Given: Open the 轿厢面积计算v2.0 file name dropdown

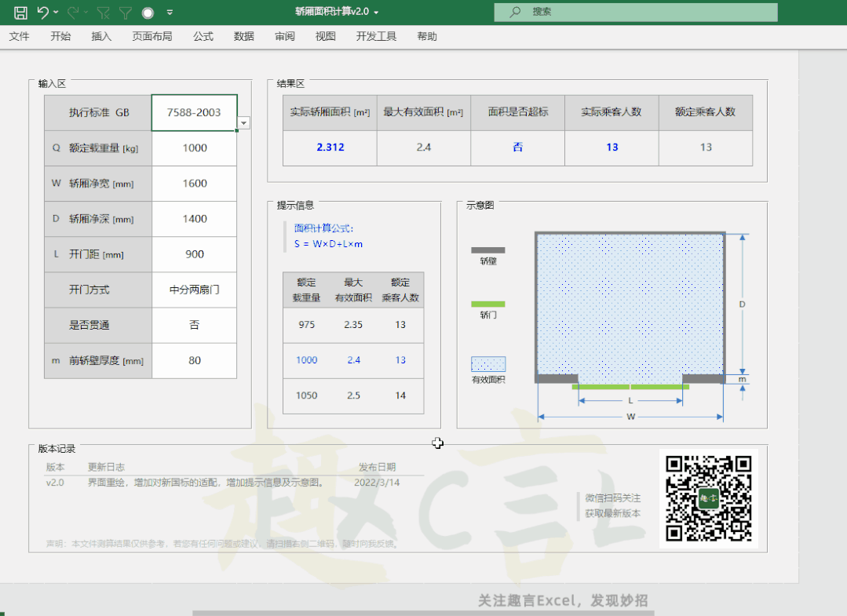Looking at the screenshot, I should tap(376, 12).
